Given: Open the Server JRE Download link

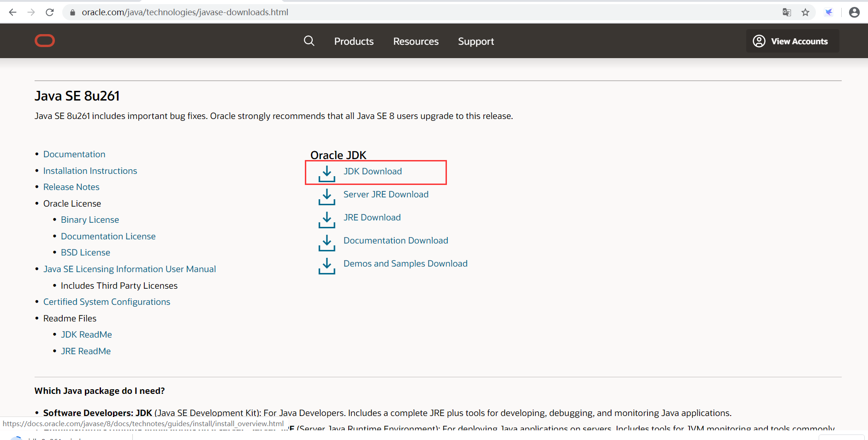Looking at the screenshot, I should point(386,194).
